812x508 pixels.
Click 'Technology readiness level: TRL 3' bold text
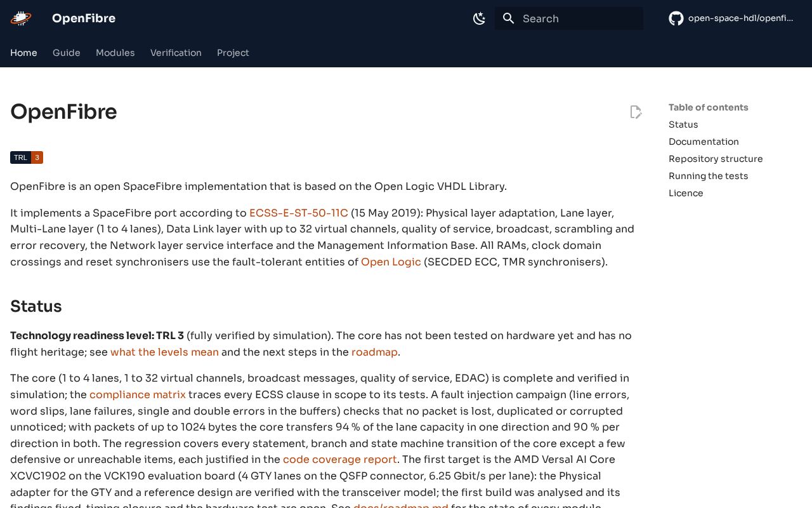[97, 335]
